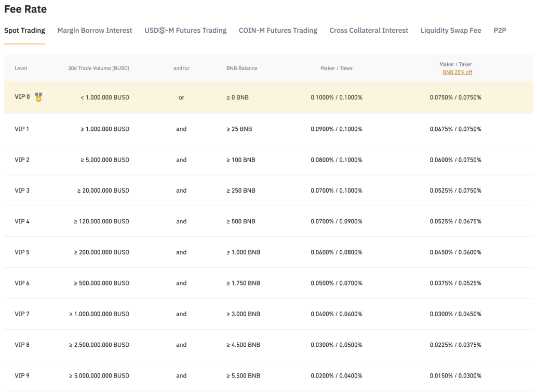Select the Level column header
This screenshot has width=537, height=392.
[x=21, y=68]
